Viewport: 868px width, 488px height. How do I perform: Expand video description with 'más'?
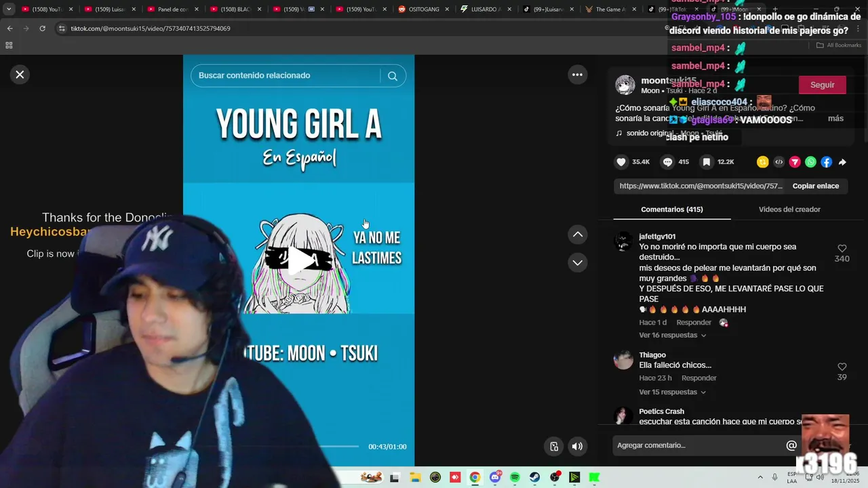click(x=835, y=119)
